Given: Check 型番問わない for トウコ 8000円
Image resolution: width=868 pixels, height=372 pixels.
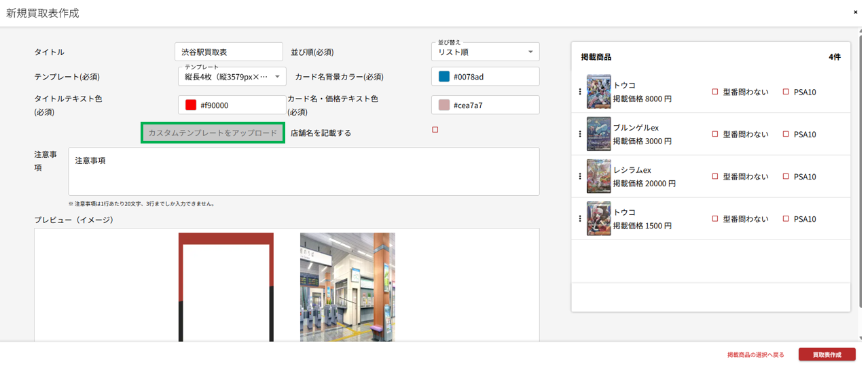Looking at the screenshot, I should 715,92.
